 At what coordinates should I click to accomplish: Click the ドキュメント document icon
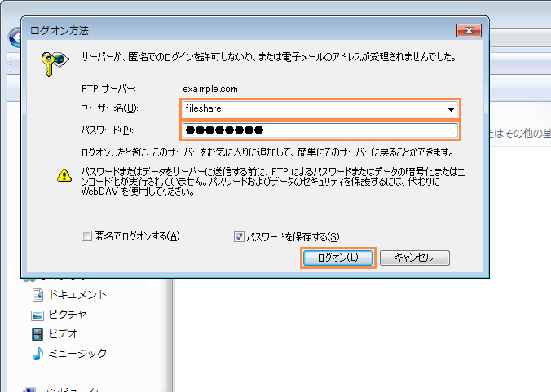pos(37,295)
